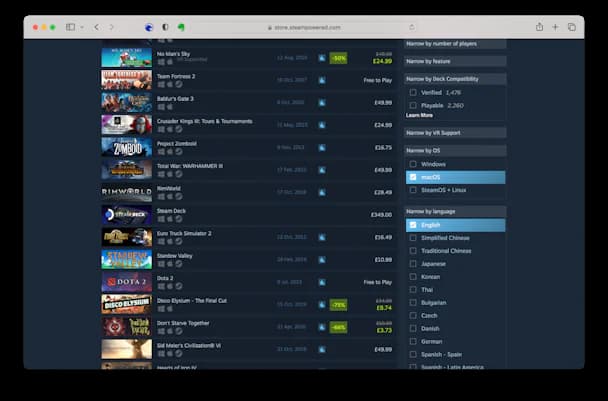
Task: Click the Steam Deck thumbnail image
Action: [x=127, y=215]
